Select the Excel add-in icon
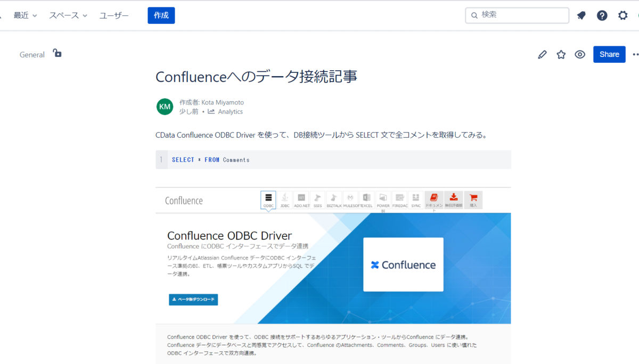Viewport: 639px width, 364px height. [367, 200]
